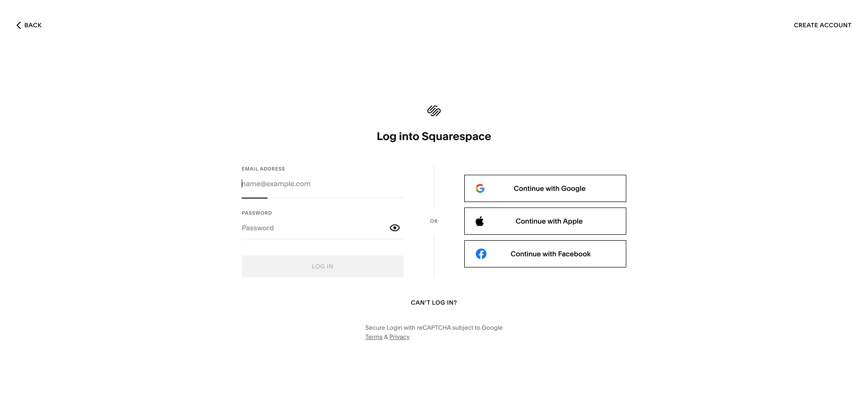
Task: Click the Apple icon on the Apple button
Action: [480, 221]
